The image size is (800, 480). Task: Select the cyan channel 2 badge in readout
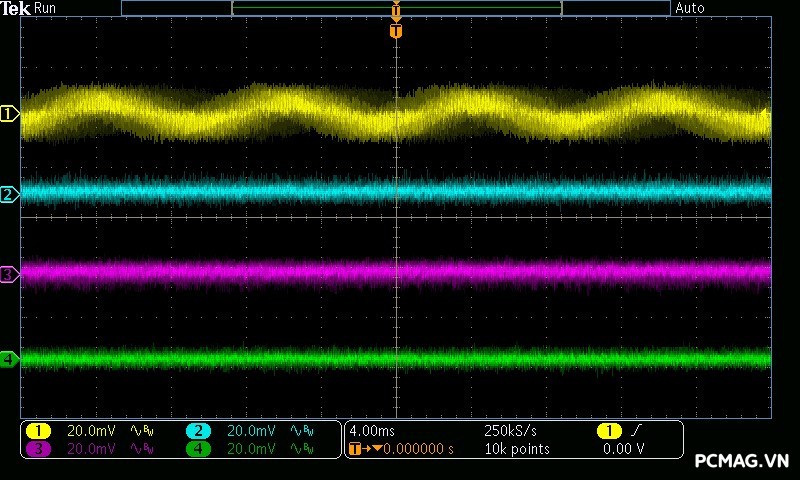point(198,431)
